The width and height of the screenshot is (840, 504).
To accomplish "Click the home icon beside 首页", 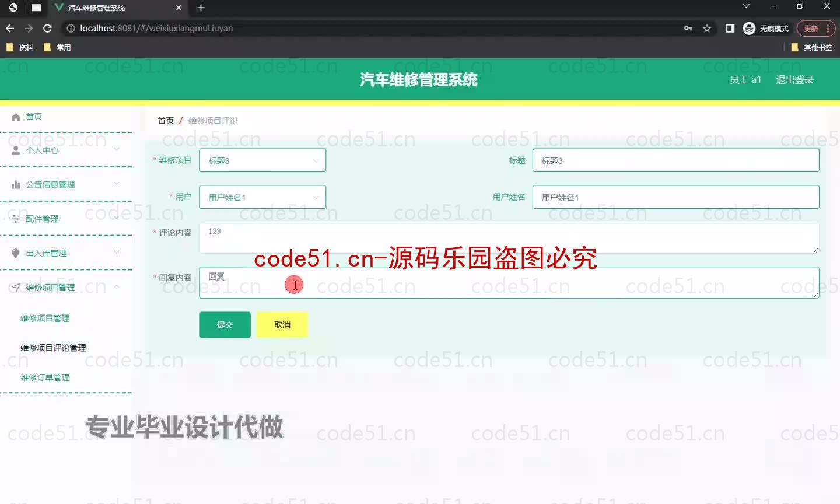I will [16, 117].
